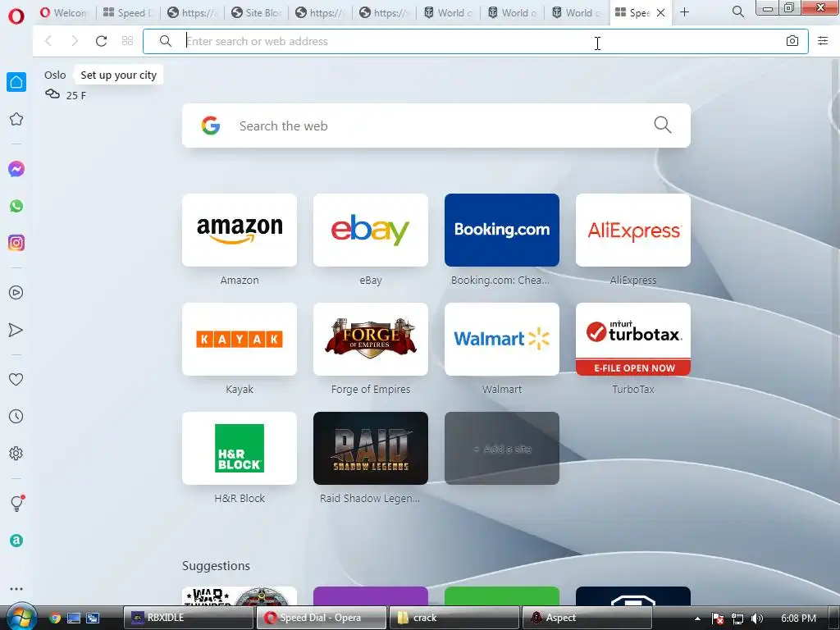Screen dimensions: 840x630
Task: Click the 6:08 PM system clock
Action: 798,619
